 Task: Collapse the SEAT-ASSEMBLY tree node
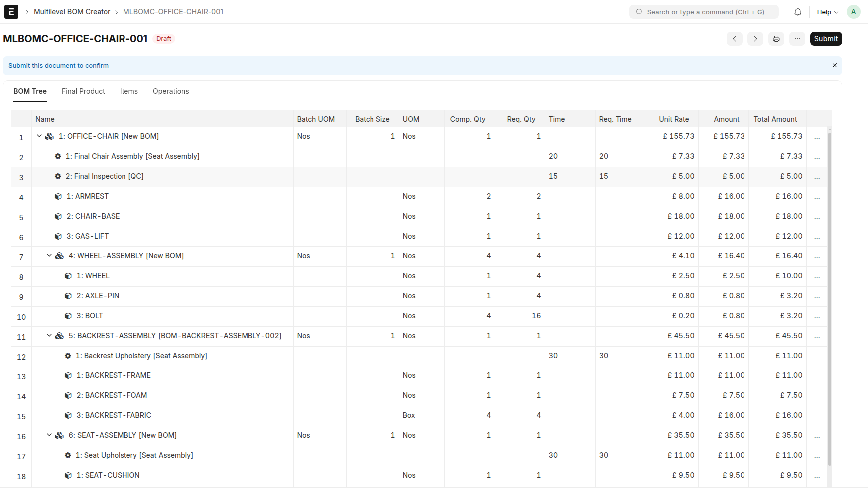49,435
